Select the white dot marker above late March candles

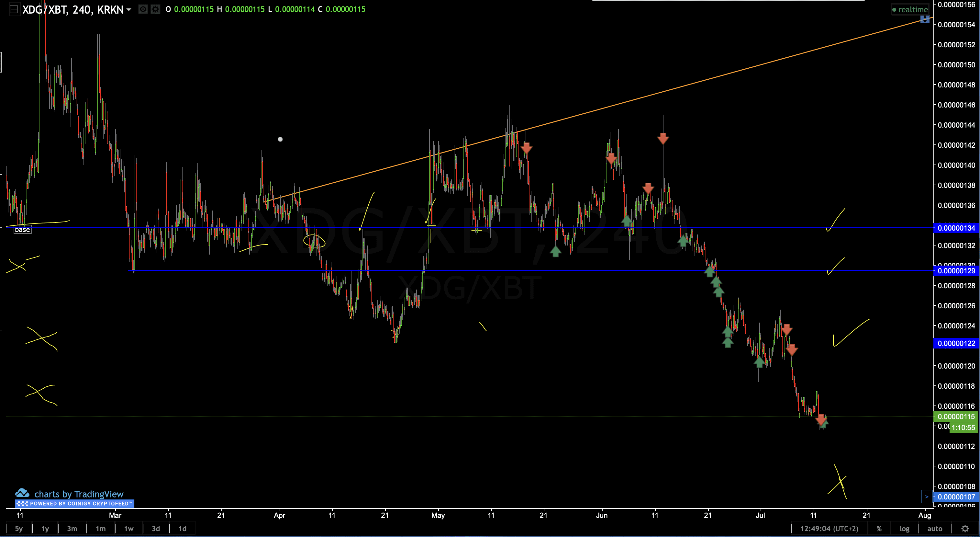point(280,139)
